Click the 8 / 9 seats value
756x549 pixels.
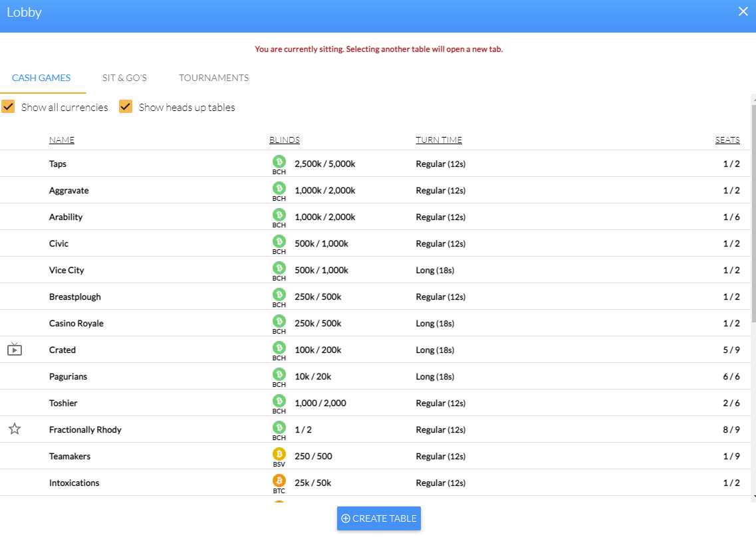click(x=731, y=429)
